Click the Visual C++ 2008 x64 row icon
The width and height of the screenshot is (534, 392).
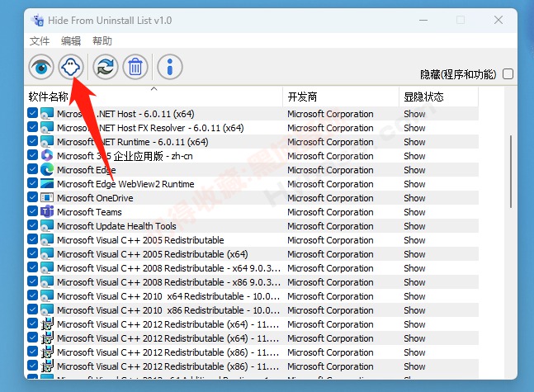click(47, 267)
